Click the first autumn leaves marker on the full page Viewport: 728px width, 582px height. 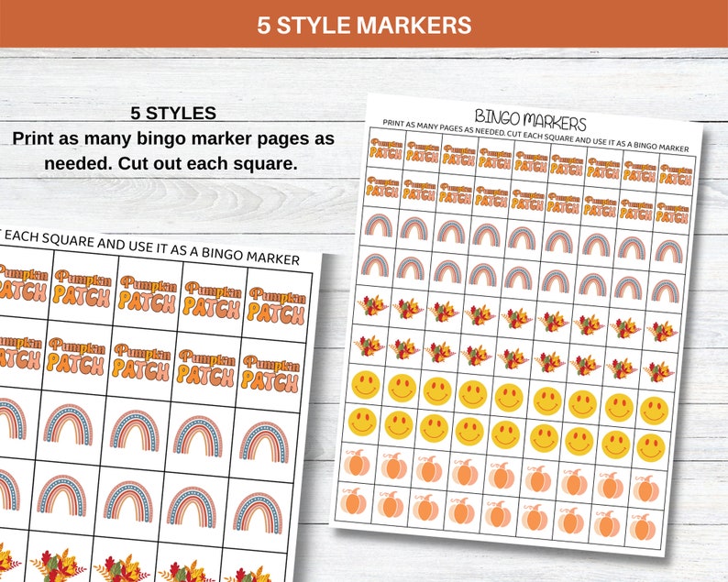(x=373, y=307)
